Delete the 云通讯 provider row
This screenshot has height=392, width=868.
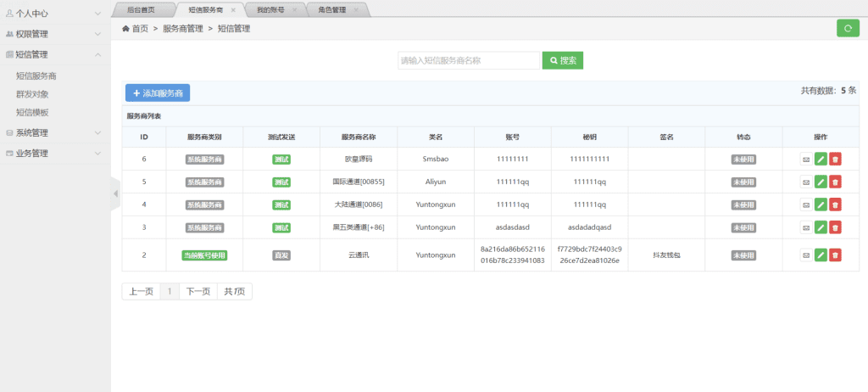click(835, 255)
